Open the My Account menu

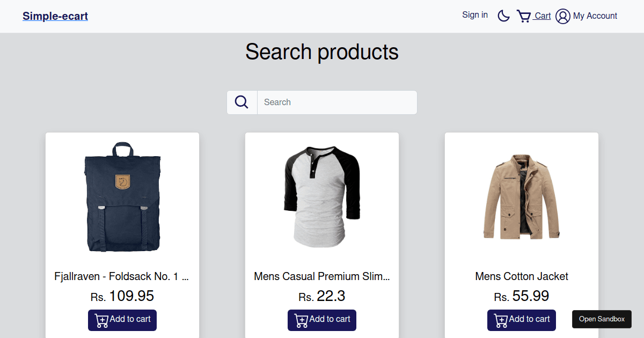pos(595,16)
